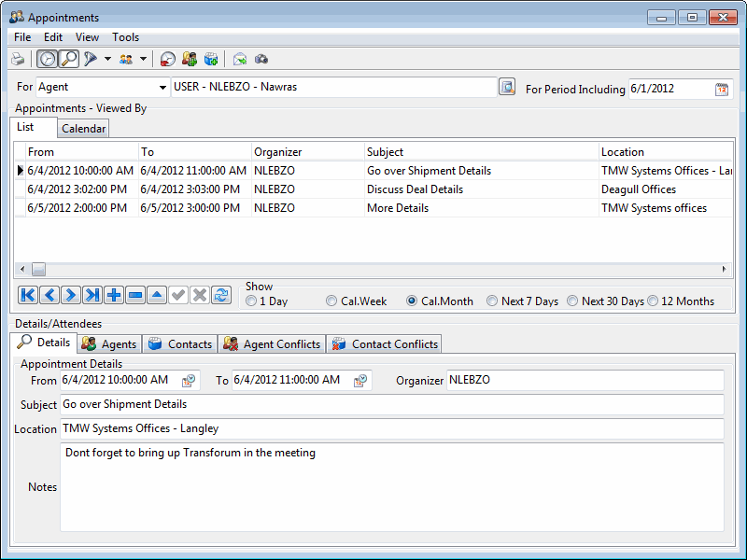Refresh the appointments list
The image size is (747, 560).
tap(221, 295)
